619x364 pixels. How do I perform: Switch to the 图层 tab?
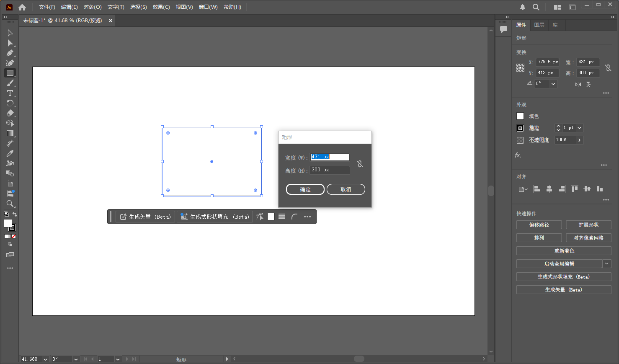tap(539, 25)
